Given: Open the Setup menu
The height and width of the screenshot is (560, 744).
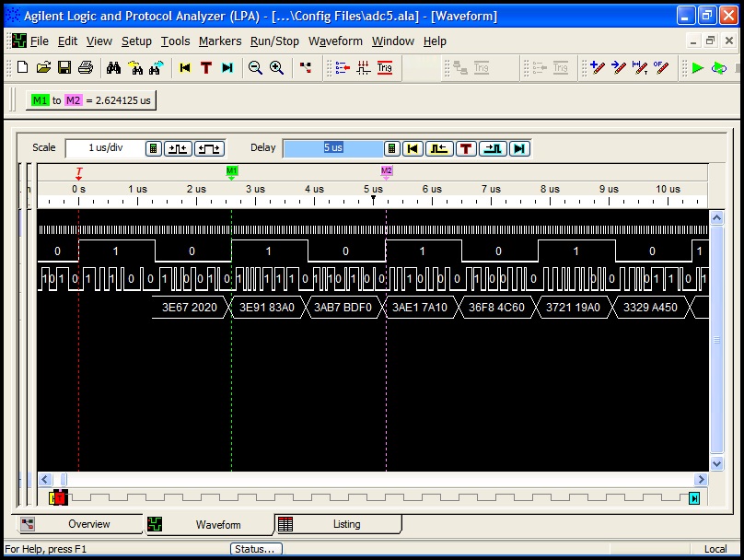Looking at the screenshot, I should 136,41.
